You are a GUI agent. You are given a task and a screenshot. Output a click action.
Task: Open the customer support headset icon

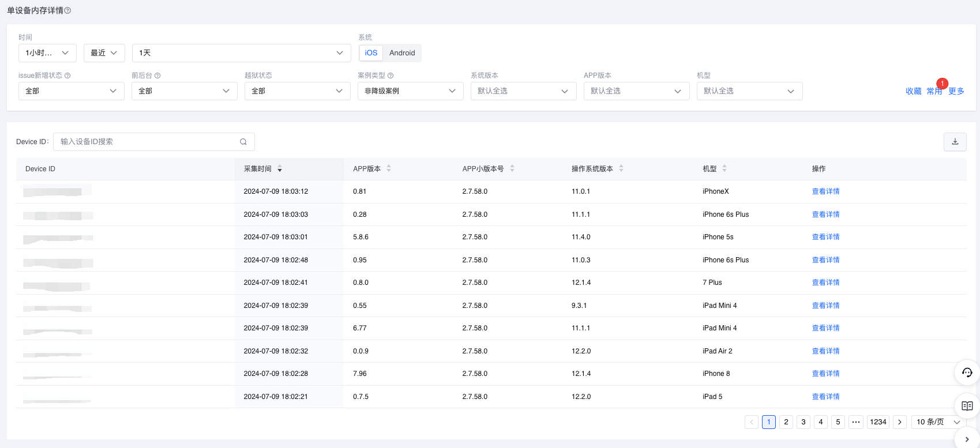(x=967, y=372)
